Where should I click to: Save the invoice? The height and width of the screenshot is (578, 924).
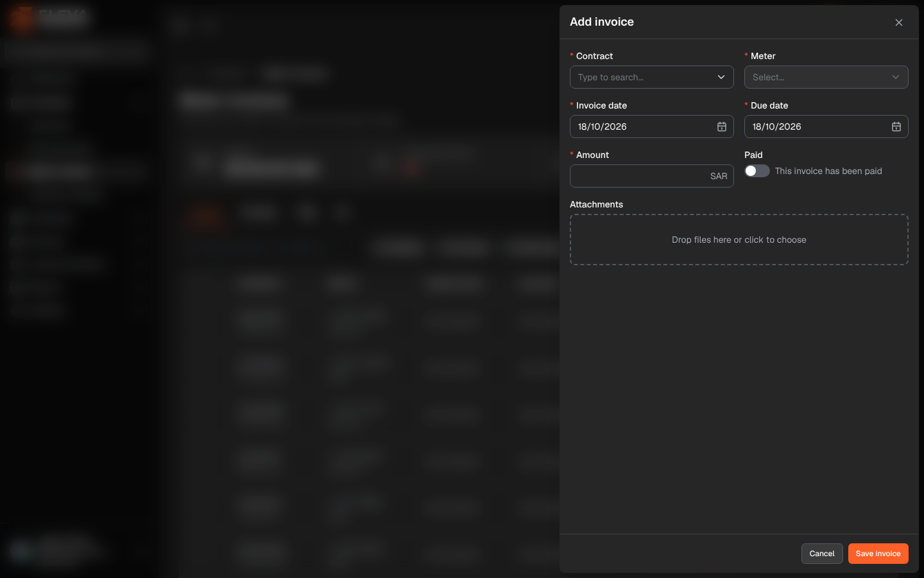click(878, 554)
